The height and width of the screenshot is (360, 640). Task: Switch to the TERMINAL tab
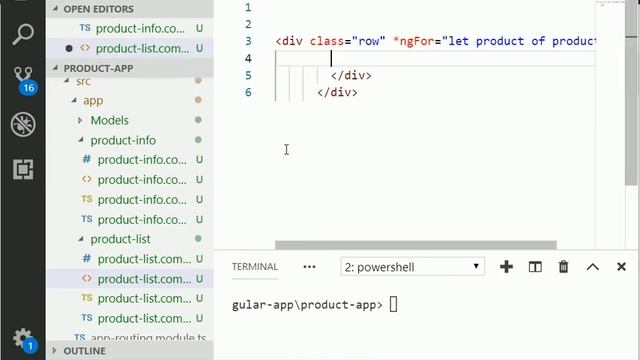tap(255, 267)
